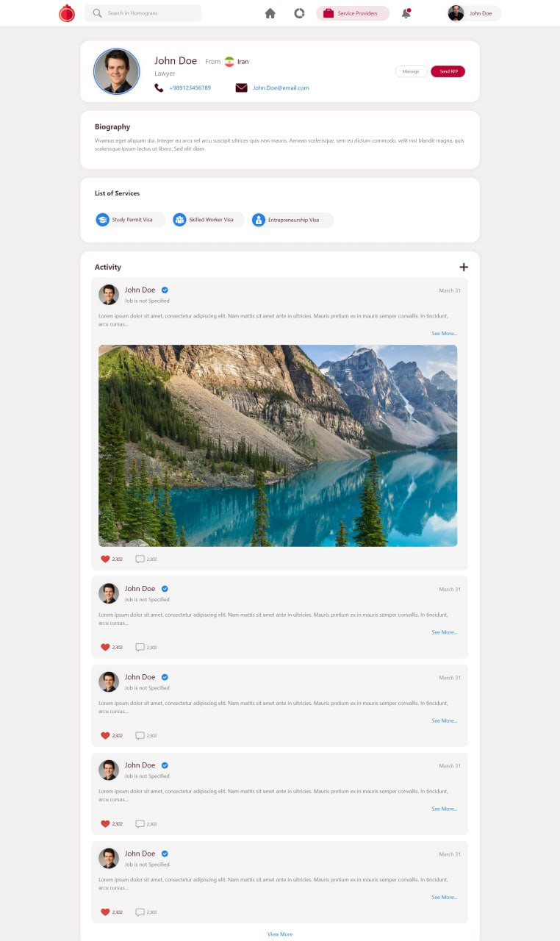Expand first post with See More link
The height and width of the screenshot is (941, 560).
(444, 334)
